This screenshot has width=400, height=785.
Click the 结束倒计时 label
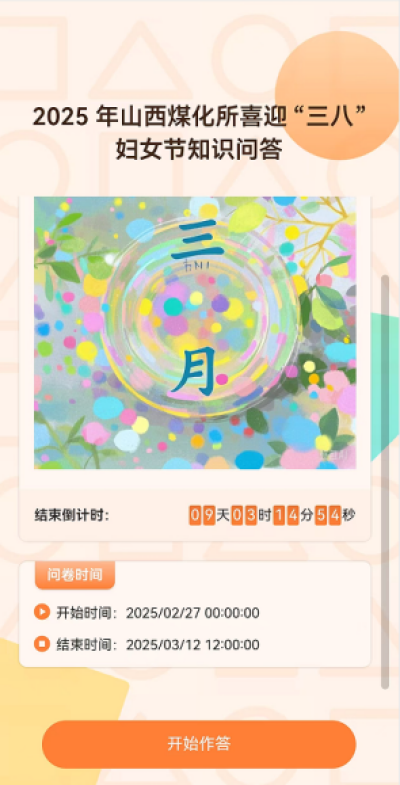pos(72,515)
